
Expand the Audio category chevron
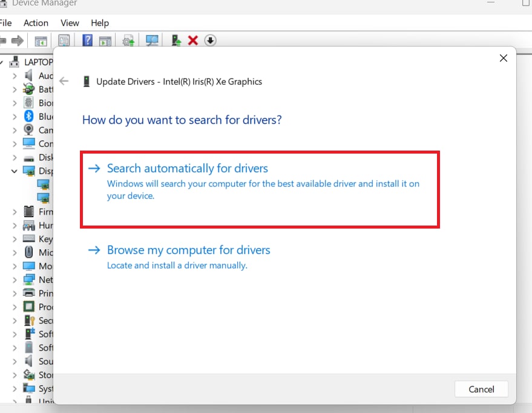(x=15, y=76)
